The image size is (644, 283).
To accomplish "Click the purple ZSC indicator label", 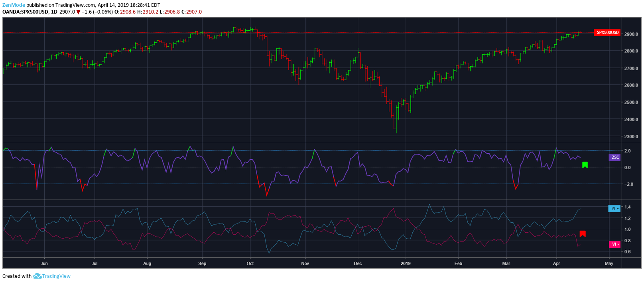I will tap(614, 157).
